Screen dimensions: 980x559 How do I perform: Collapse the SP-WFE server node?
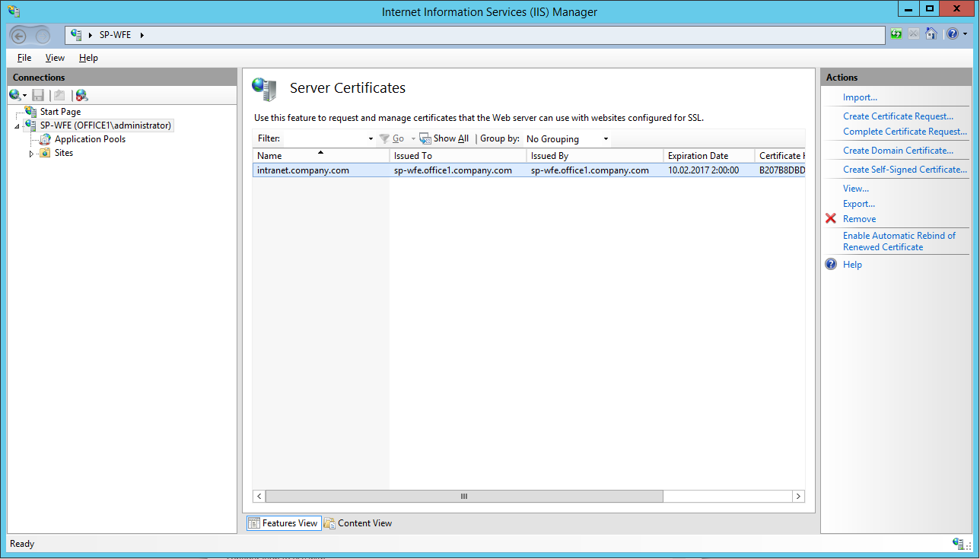coord(17,126)
